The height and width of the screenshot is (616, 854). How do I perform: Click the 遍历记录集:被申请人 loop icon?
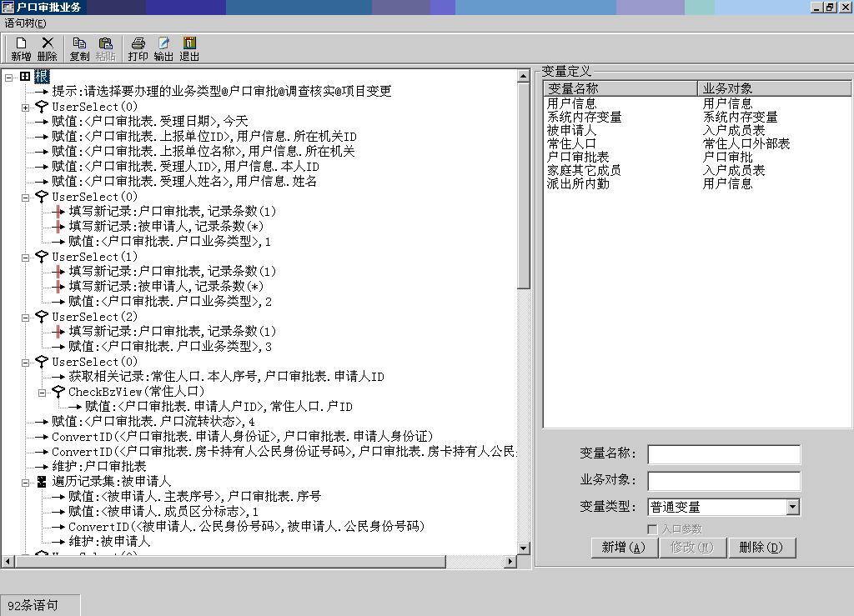tap(42, 482)
